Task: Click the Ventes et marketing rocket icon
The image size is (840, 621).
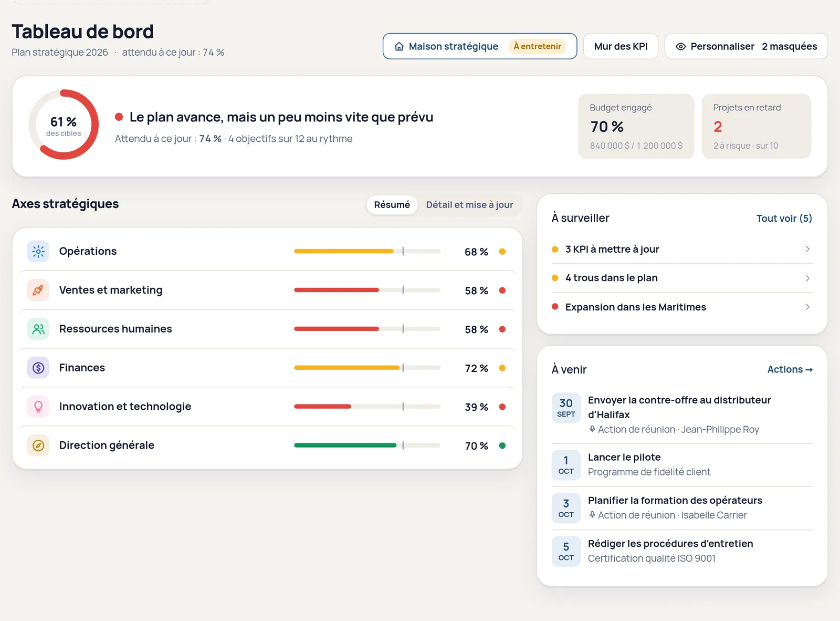Action: tap(38, 290)
